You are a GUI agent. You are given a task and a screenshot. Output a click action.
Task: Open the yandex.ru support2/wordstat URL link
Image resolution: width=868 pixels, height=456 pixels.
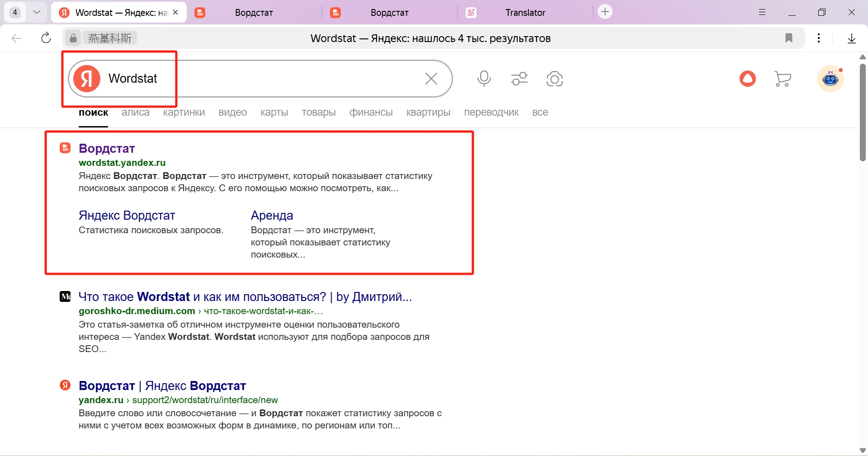pyautogui.click(x=178, y=400)
